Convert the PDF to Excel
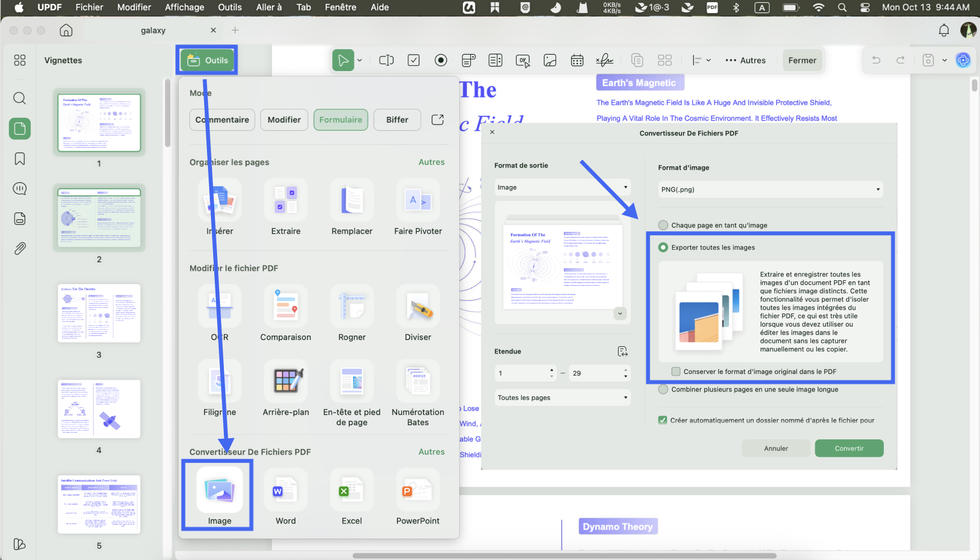This screenshot has width=980, height=560. coord(352,497)
